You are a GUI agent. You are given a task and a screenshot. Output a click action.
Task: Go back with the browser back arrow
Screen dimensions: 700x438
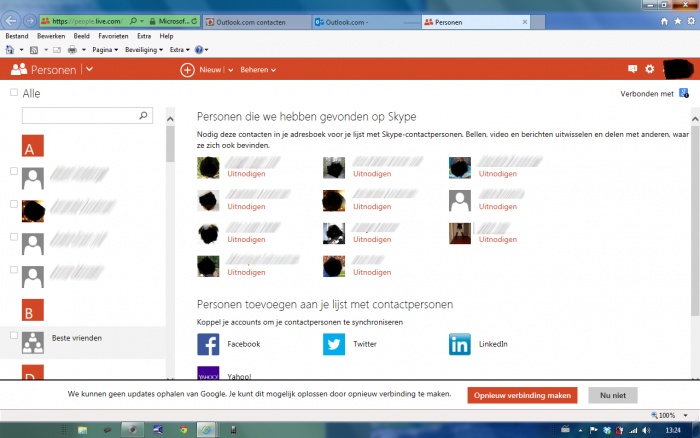pyautogui.click(x=11, y=21)
